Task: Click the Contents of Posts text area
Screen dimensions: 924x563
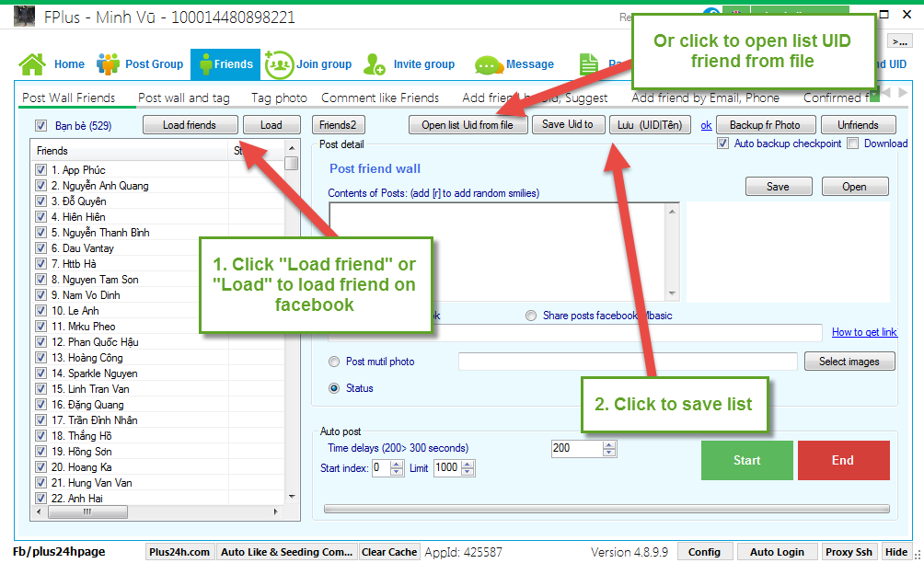Action: 503,252
